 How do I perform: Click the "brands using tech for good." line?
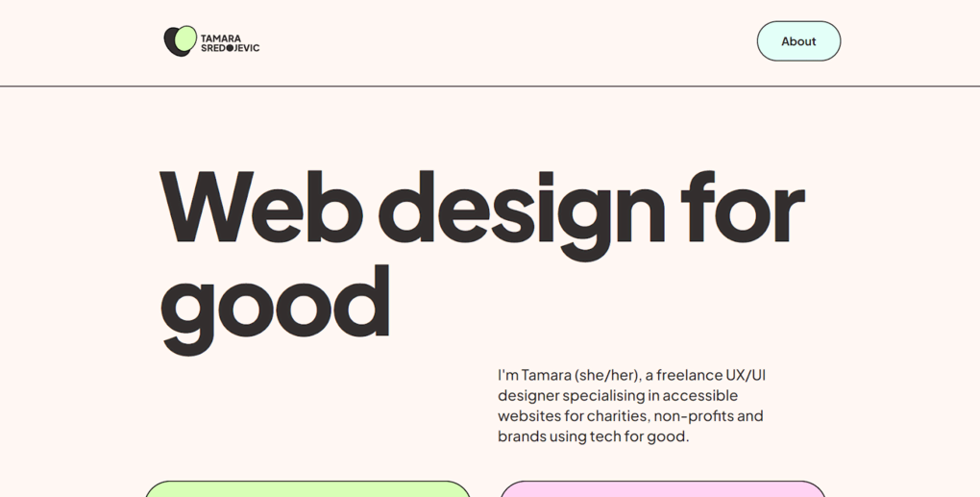click(x=593, y=436)
